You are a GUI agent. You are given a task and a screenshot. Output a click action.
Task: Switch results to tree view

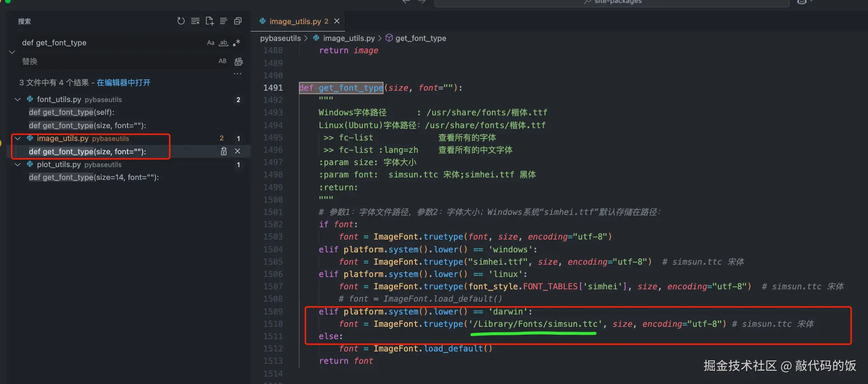point(224,21)
